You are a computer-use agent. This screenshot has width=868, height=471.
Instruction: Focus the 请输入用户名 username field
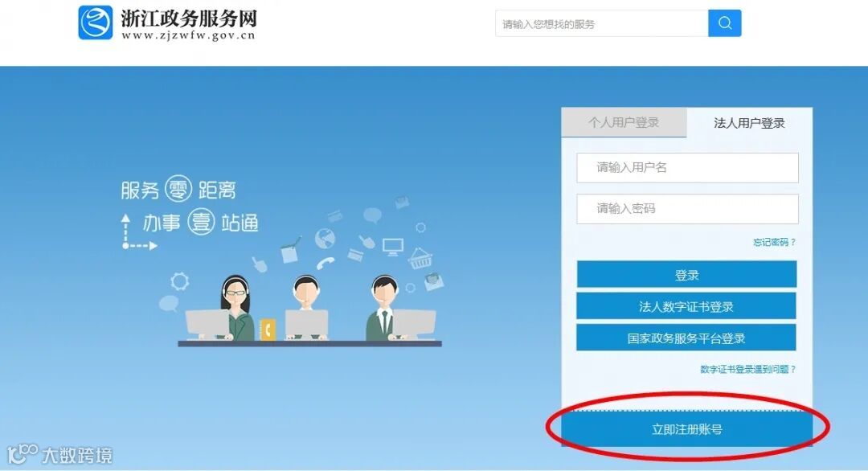pos(687,168)
